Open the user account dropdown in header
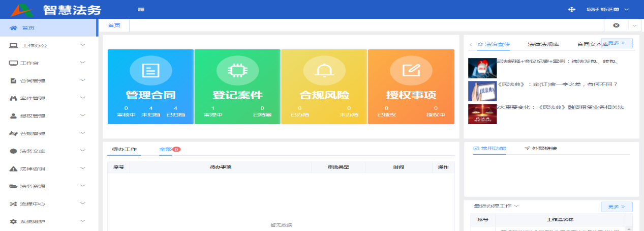The width and height of the screenshot is (644, 231). pyautogui.click(x=607, y=10)
